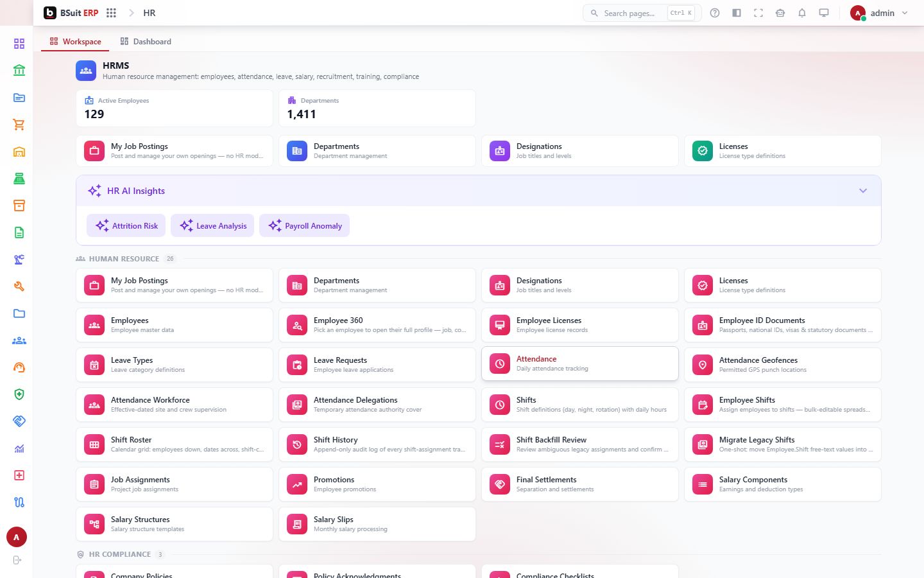Click the HR breadcrumb

[x=150, y=13]
